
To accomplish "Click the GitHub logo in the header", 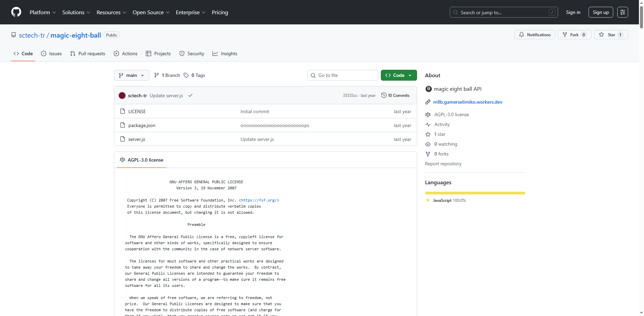I will click(x=16, y=12).
